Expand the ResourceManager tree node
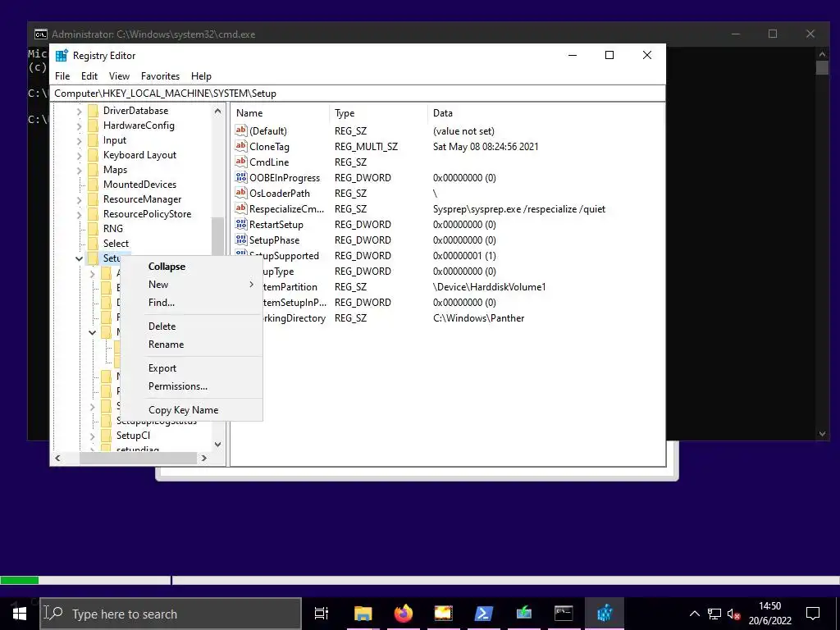This screenshot has width=840, height=630. coord(80,200)
